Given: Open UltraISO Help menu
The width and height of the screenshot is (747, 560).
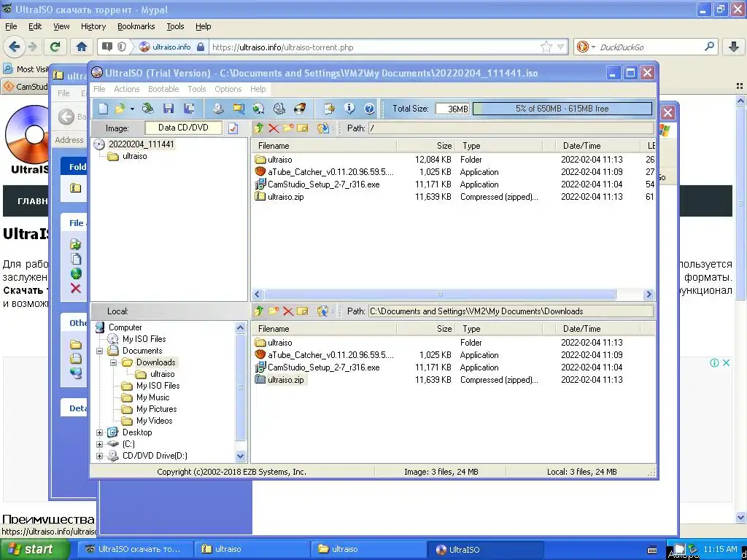Looking at the screenshot, I should (x=258, y=89).
